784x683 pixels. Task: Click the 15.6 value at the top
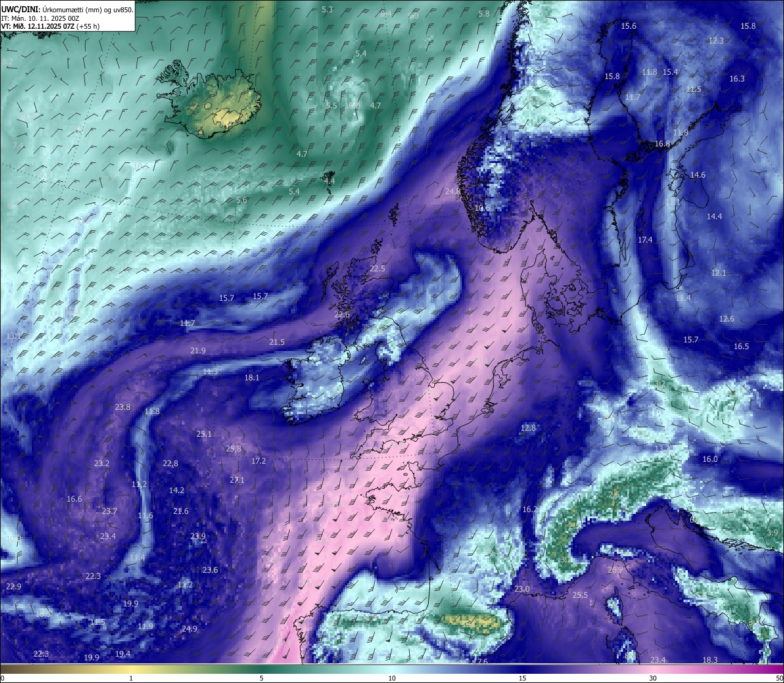point(628,26)
